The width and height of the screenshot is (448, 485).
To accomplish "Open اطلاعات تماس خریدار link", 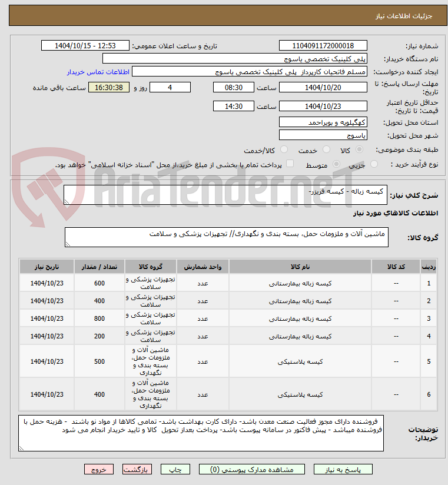I will pyautogui.click(x=98, y=72).
